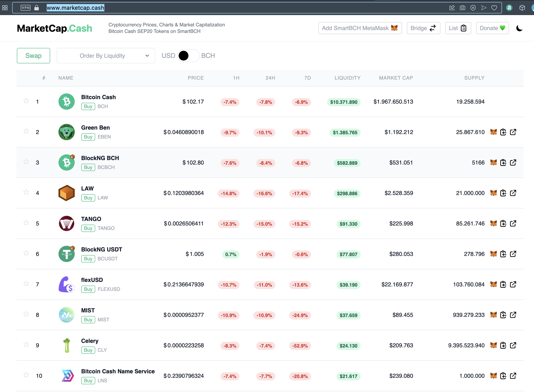534x392 pixels.
Task: Click Buy button for Bitcoin Cash
Action: tap(88, 106)
